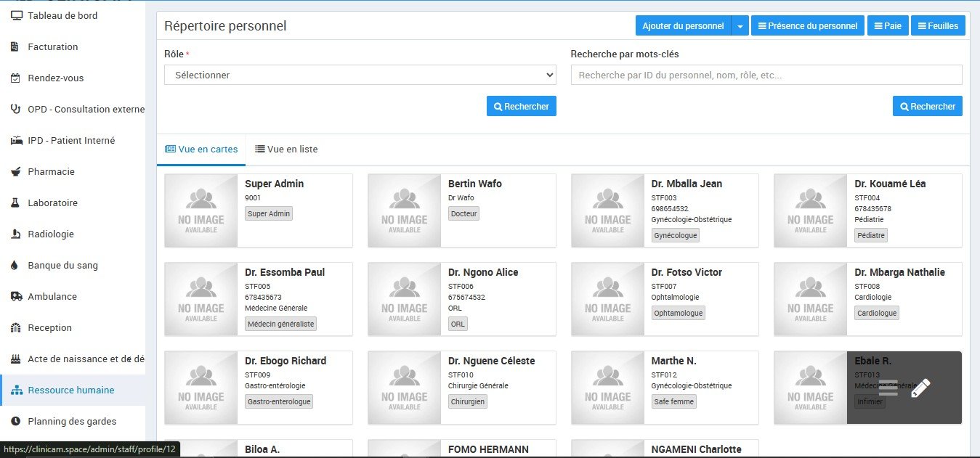Open the Radiologie module in sidebar
The height and width of the screenshot is (458, 980).
point(51,234)
